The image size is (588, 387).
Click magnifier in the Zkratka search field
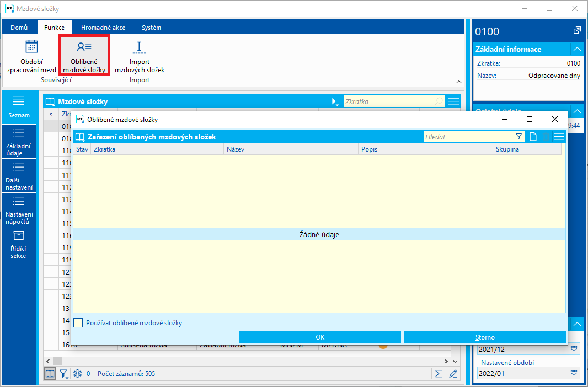pyautogui.click(x=439, y=101)
